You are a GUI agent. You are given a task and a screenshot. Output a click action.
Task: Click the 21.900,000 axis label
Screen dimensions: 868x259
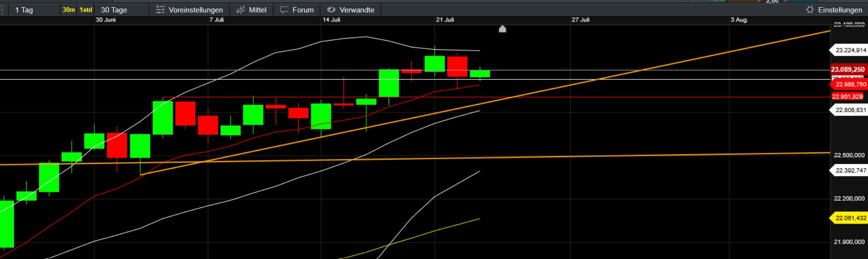point(849,242)
